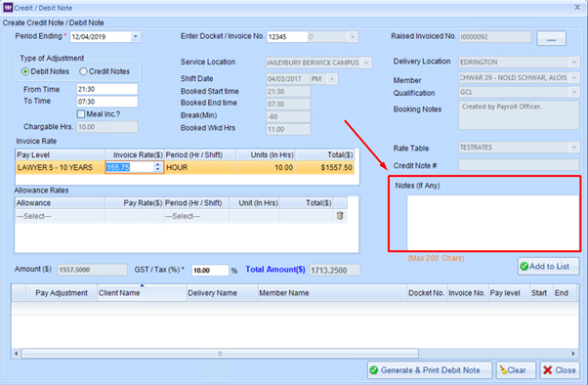Click the GST / Tax (%) input field
Image resolution: width=588 pixels, height=385 pixels.
pyautogui.click(x=210, y=270)
